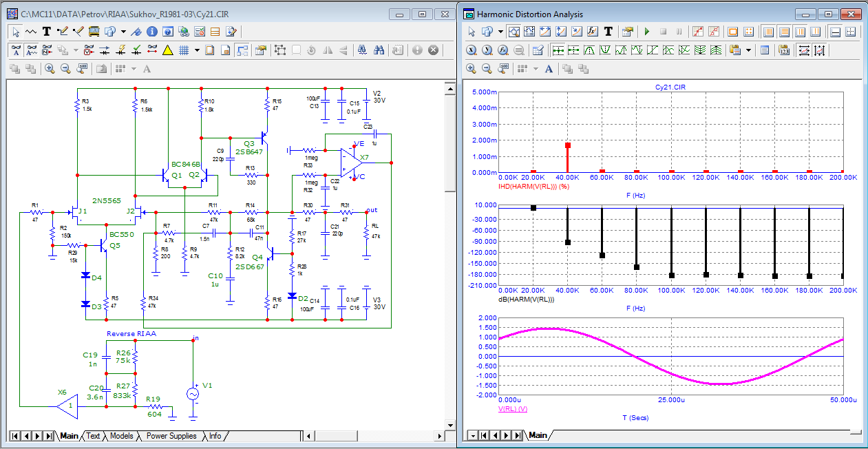Select the Text tool in schematic toolbar
The width and height of the screenshot is (868, 449).
point(47,31)
